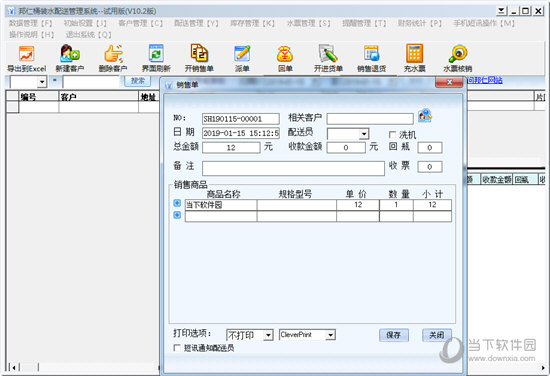Screen dimensions: 550x376
Task: Click the 界面刷新 refresh icon
Action: coord(156,58)
